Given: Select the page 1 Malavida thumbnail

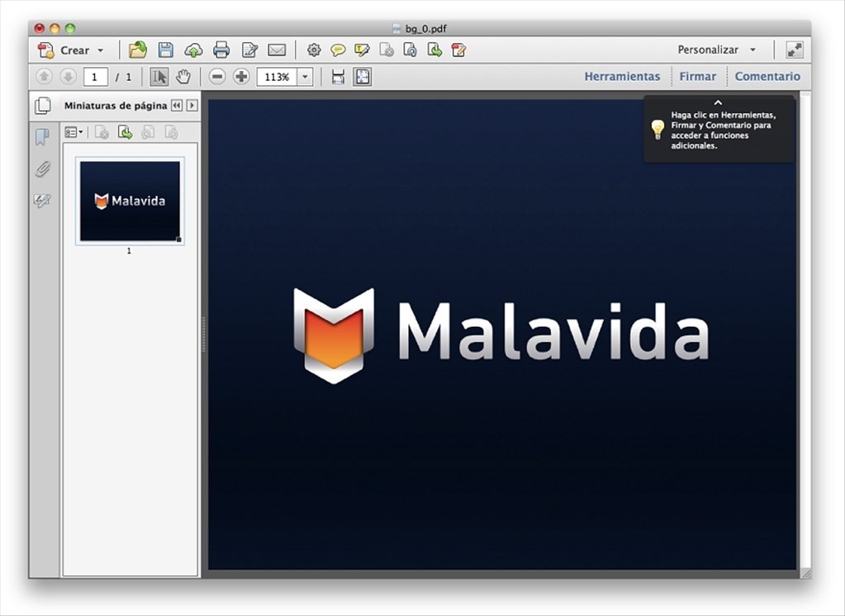Looking at the screenshot, I should click(x=130, y=201).
